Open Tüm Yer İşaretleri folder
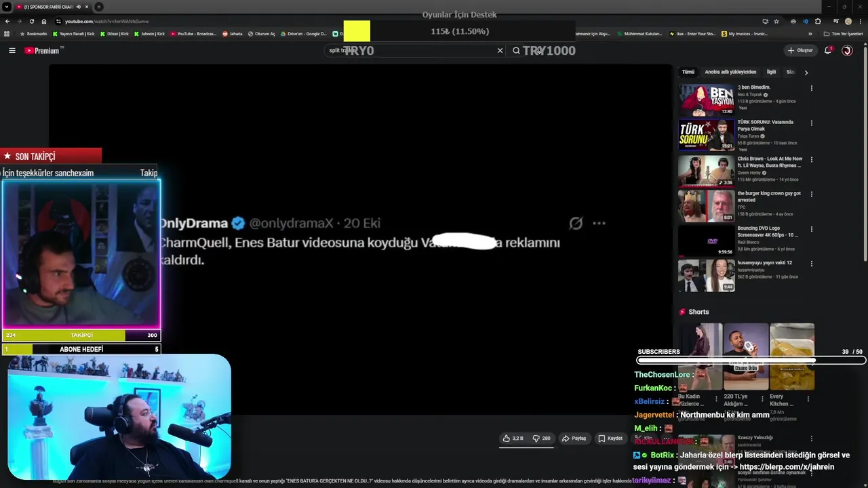This screenshot has height=488, width=868. (x=844, y=34)
